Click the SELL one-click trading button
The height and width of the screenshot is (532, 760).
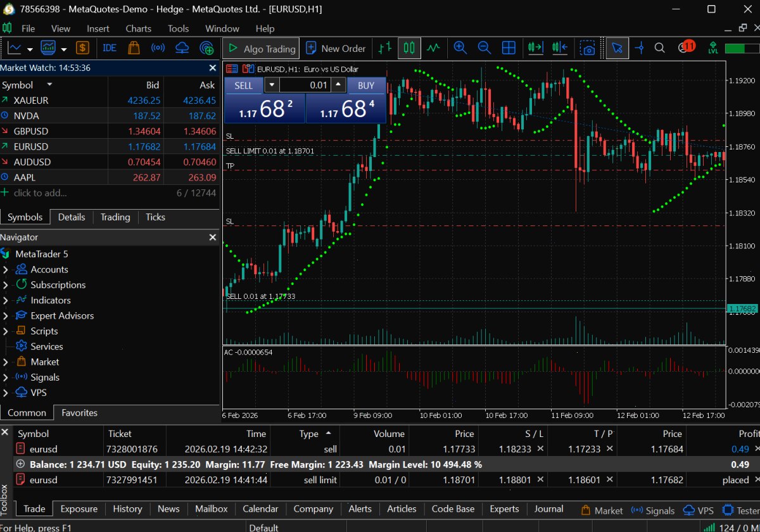click(243, 85)
